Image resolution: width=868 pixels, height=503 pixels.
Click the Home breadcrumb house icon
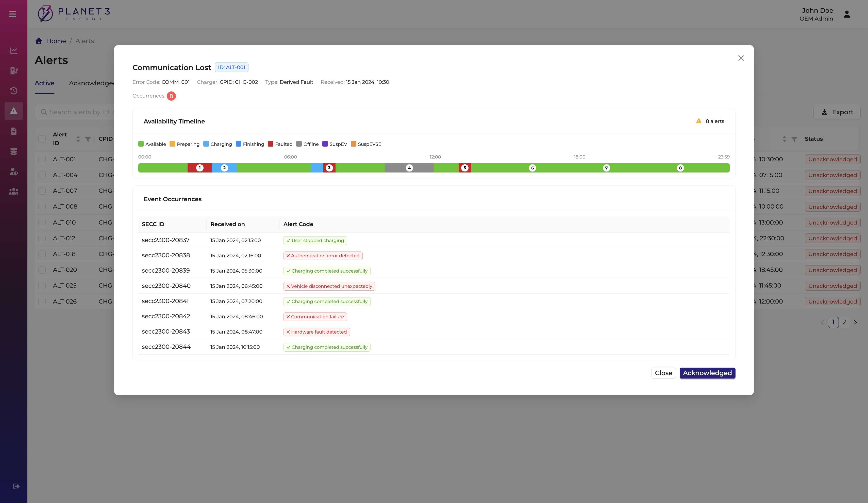click(x=39, y=41)
